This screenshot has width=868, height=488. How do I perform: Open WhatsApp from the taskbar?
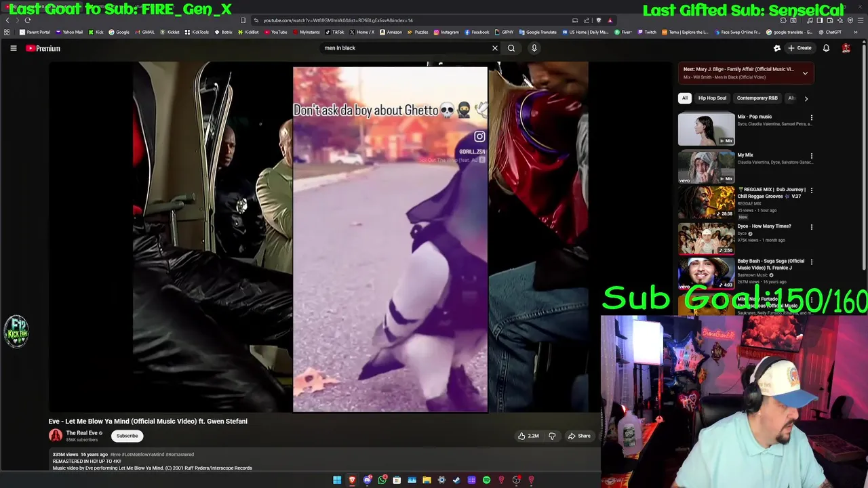click(x=382, y=480)
